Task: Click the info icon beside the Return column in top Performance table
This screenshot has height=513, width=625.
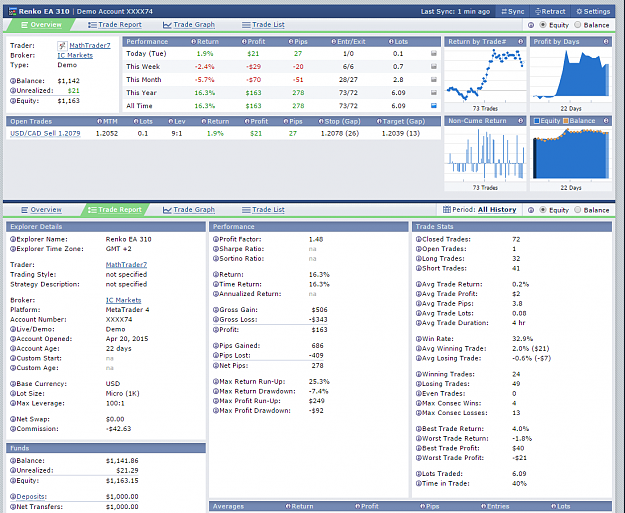Action: point(193,41)
